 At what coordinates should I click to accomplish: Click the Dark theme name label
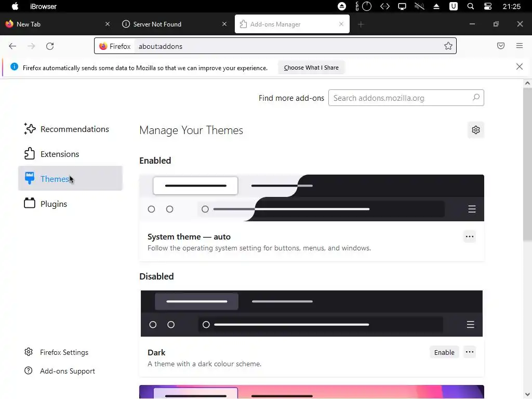coord(156,353)
